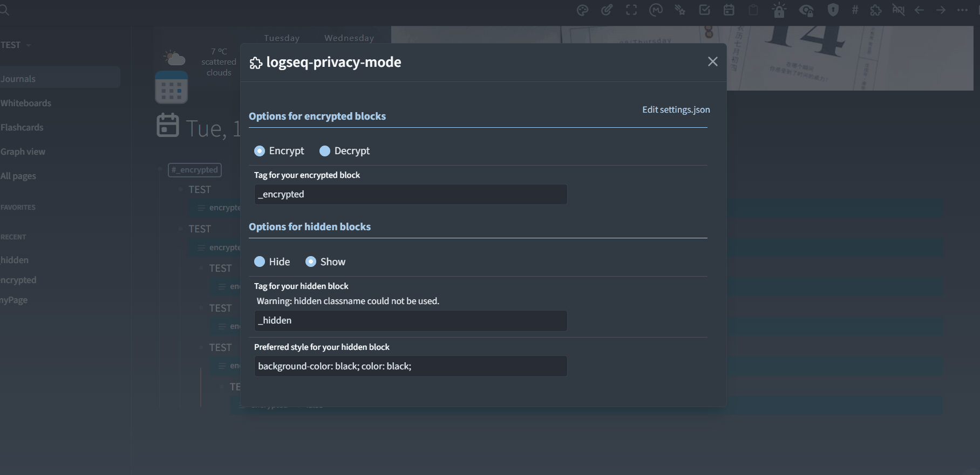This screenshot has height=475, width=980.
Task: Click the hidden block tag input field
Action: coord(411,320)
